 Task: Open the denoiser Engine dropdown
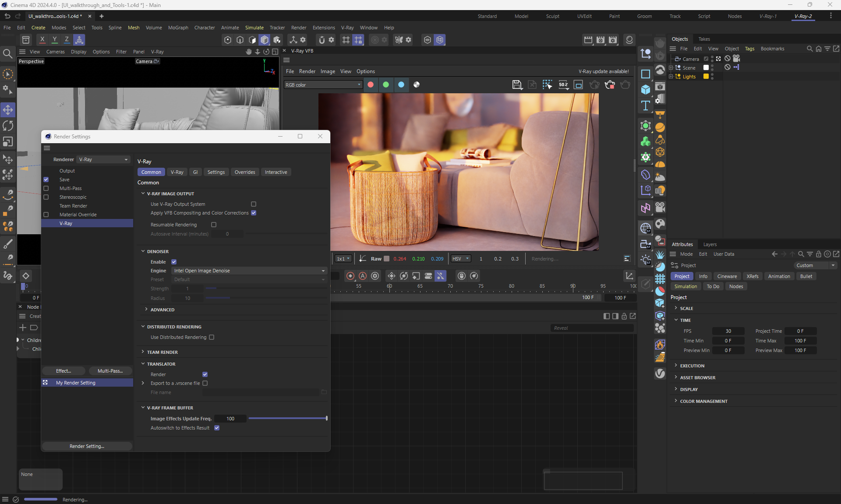tap(249, 271)
